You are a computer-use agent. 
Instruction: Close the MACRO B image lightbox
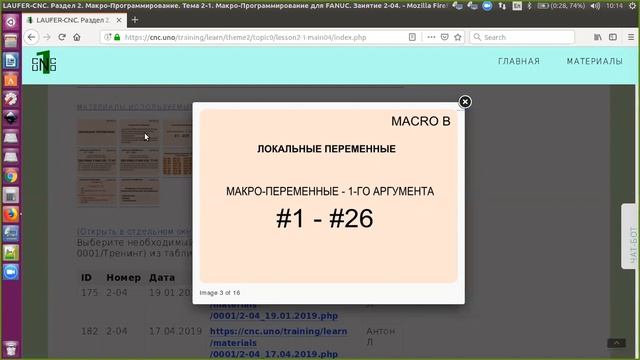point(465,102)
